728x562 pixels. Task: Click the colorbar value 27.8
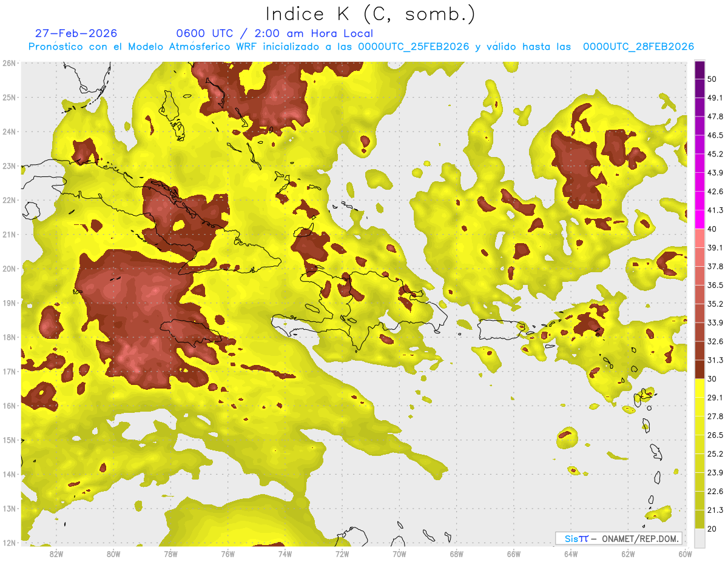click(715, 416)
